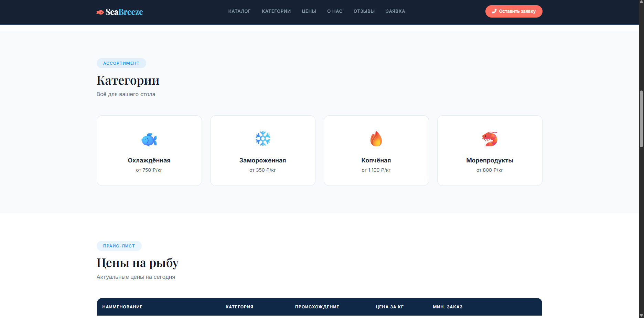
Task: Click the price text от 750 ₽/кг
Action: (x=149, y=170)
